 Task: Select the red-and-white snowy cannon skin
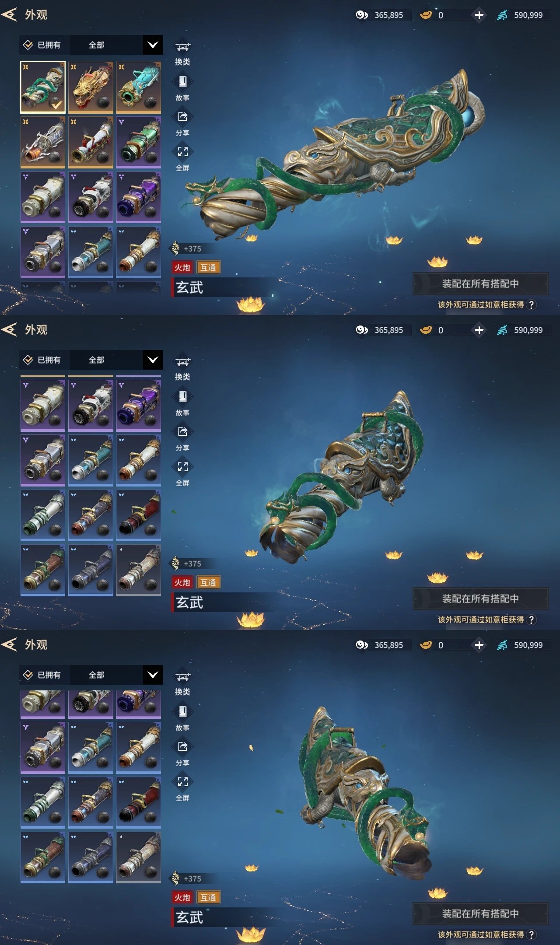(91, 142)
